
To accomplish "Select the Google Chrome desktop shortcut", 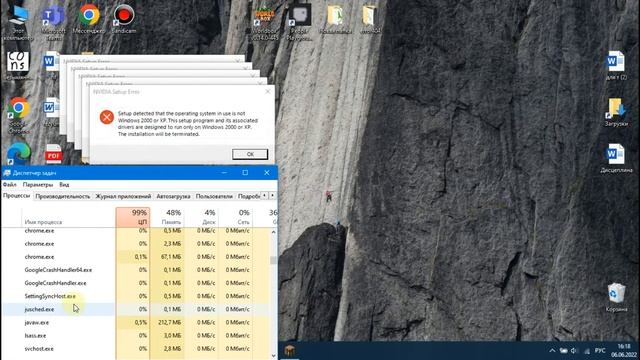I will pyautogui.click(x=18, y=115).
